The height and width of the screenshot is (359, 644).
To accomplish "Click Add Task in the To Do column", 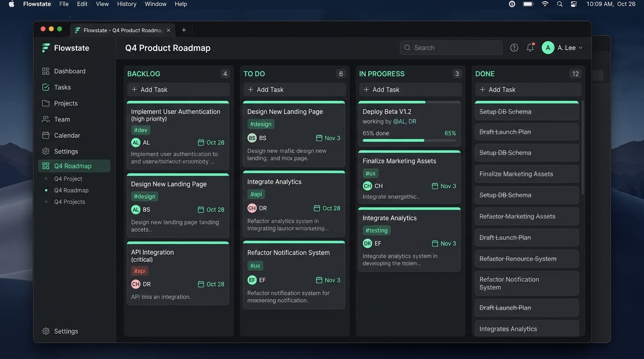I will pos(294,90).
